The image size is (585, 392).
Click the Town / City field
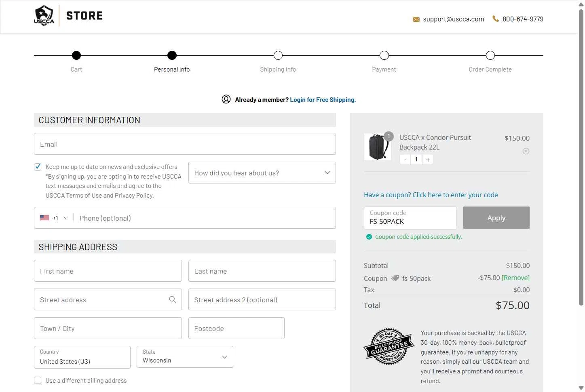point(108,328)
